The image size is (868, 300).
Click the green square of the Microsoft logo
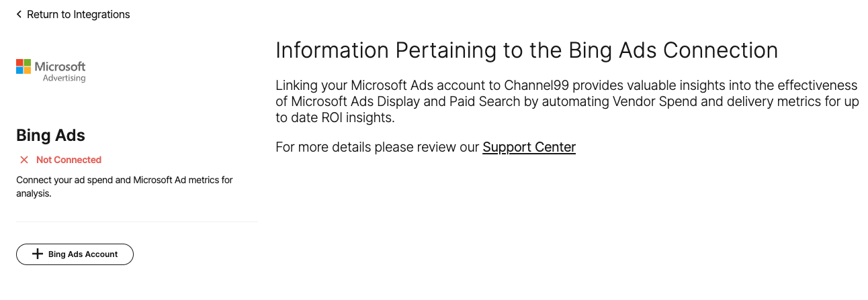28,62
